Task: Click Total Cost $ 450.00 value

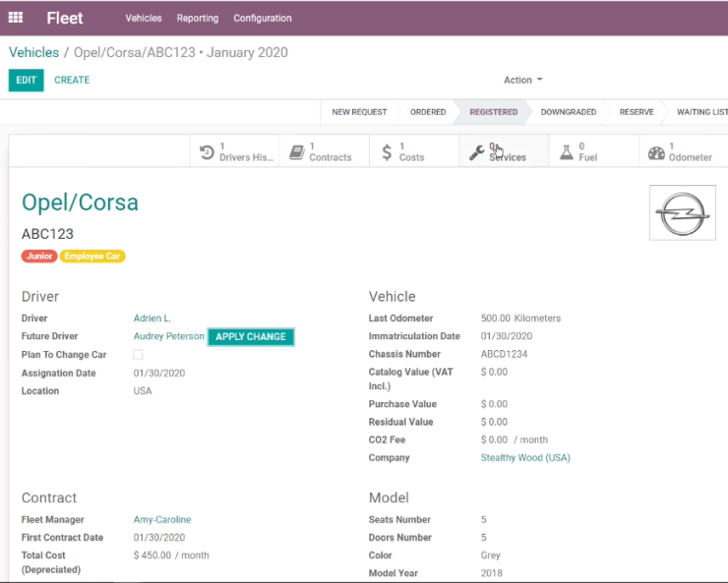Action: coord(152,555)
